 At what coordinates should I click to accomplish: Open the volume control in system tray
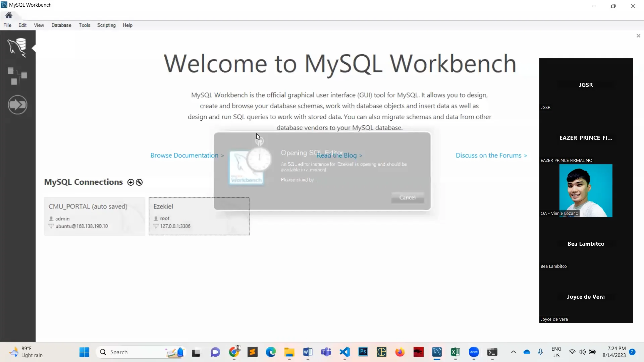pyautogui.click(x=583, y=352)
